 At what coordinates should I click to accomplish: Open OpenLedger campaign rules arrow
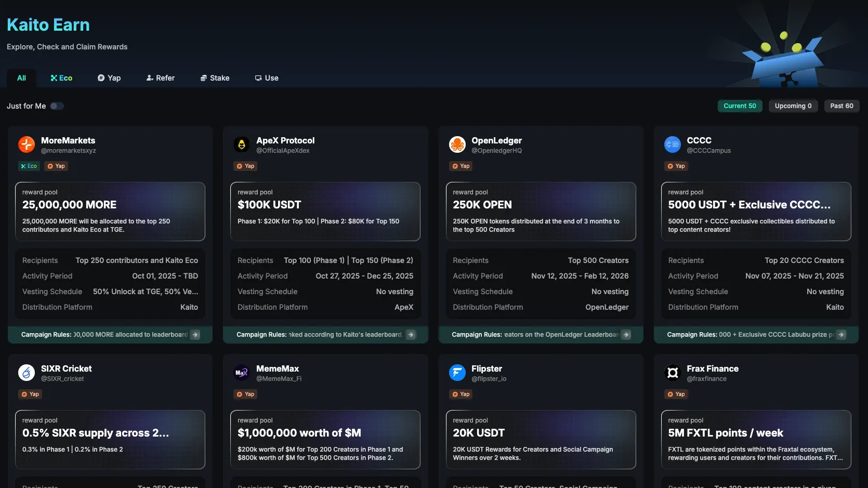point(626,335)
